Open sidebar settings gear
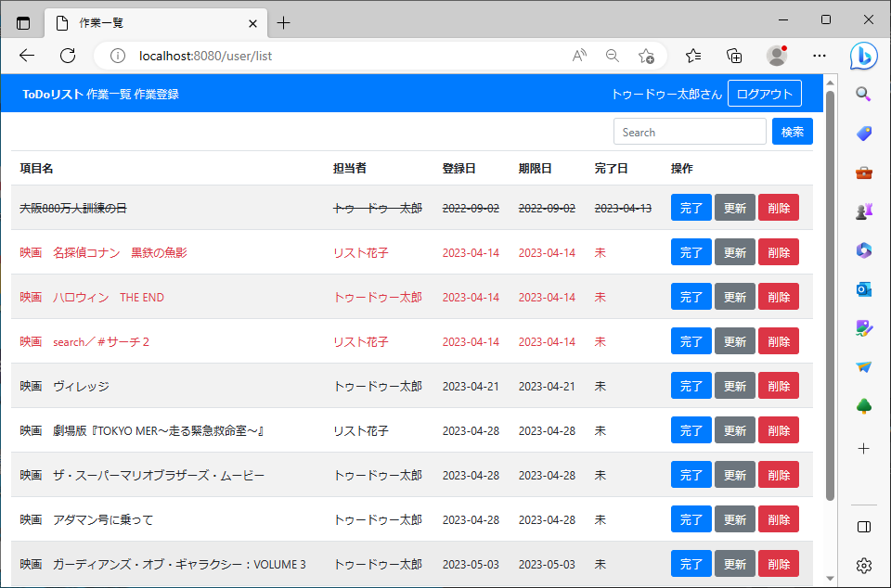891x588 pixels. click(x=863, y=565)
